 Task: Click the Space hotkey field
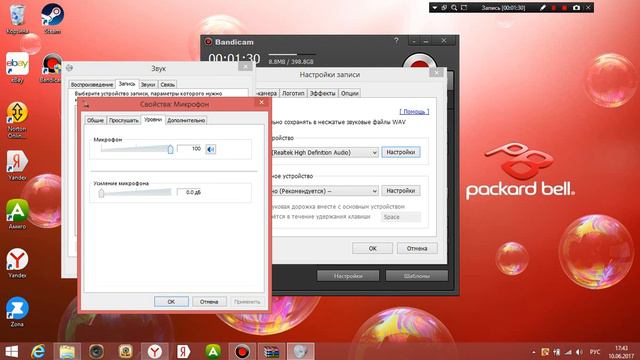point(401,217)
